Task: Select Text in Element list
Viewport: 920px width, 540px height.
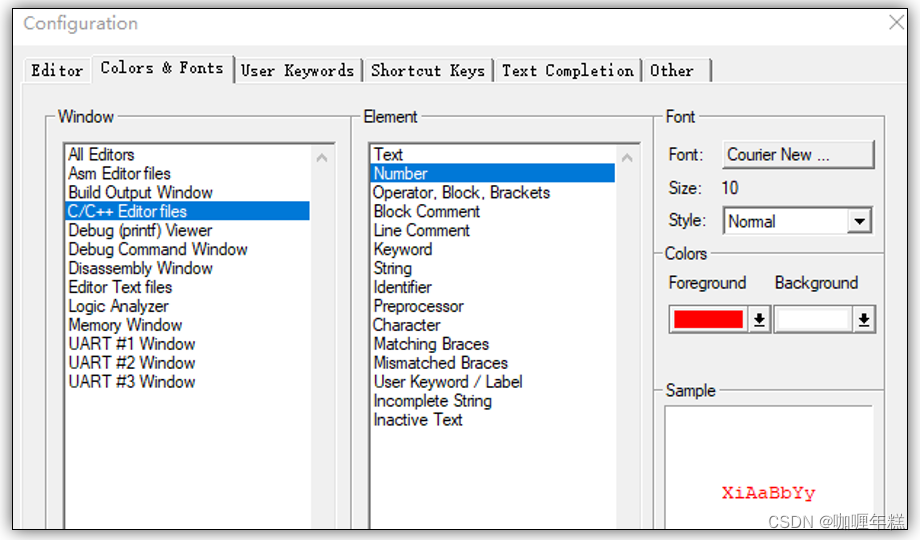Action: coord(493,154)
